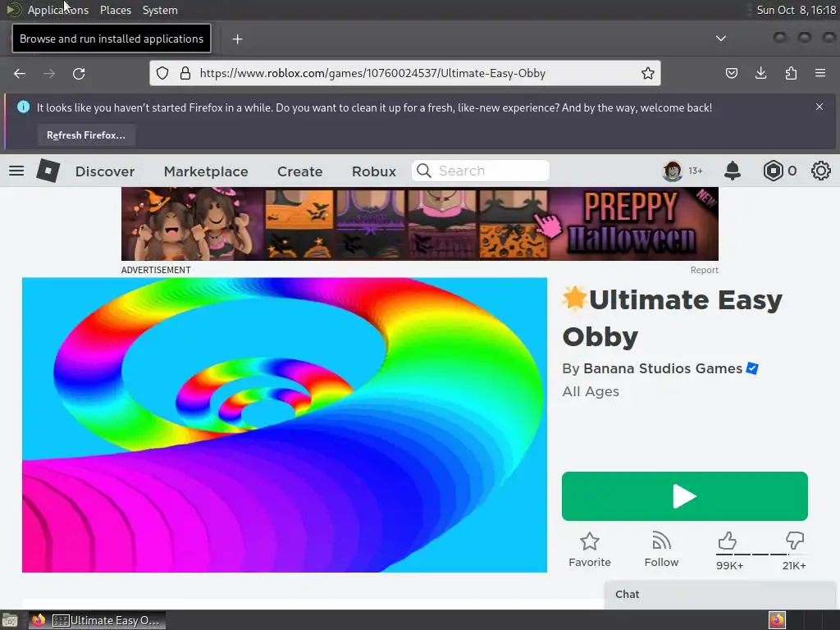840x630 pixels.
Task: Click the Refresh Firefox button
Action: pos(86,135)
